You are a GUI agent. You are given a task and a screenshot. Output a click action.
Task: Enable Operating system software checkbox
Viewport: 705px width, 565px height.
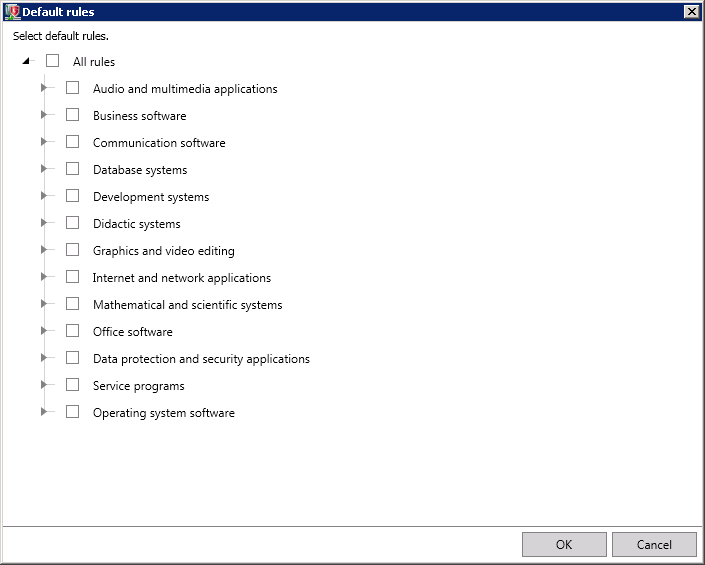[x=72, y=412]
